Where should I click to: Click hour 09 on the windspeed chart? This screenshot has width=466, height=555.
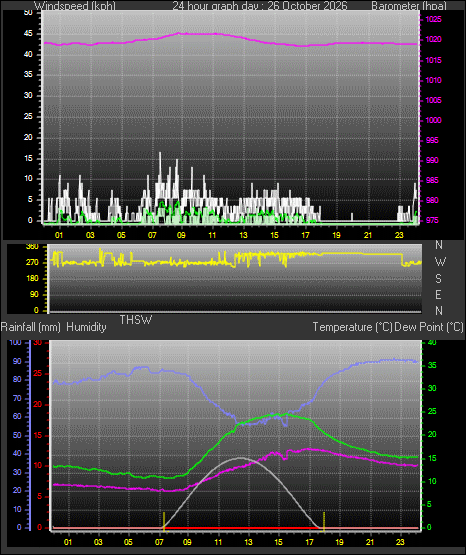pyautogui.click(x=181, y=235)
